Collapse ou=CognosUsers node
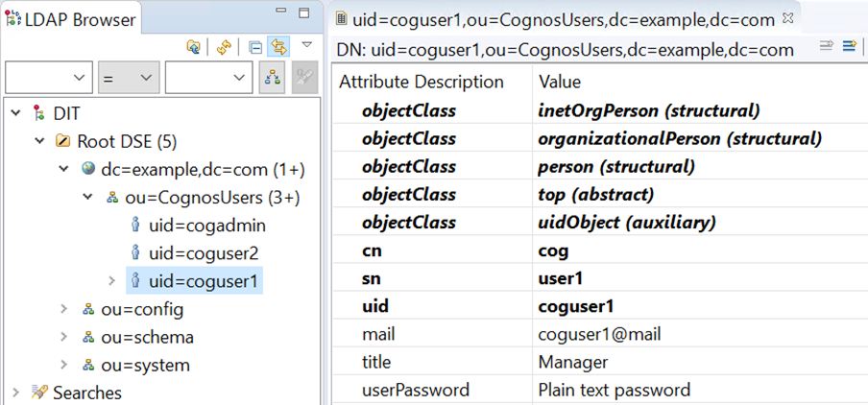868x405 pixels. point(87,198)
